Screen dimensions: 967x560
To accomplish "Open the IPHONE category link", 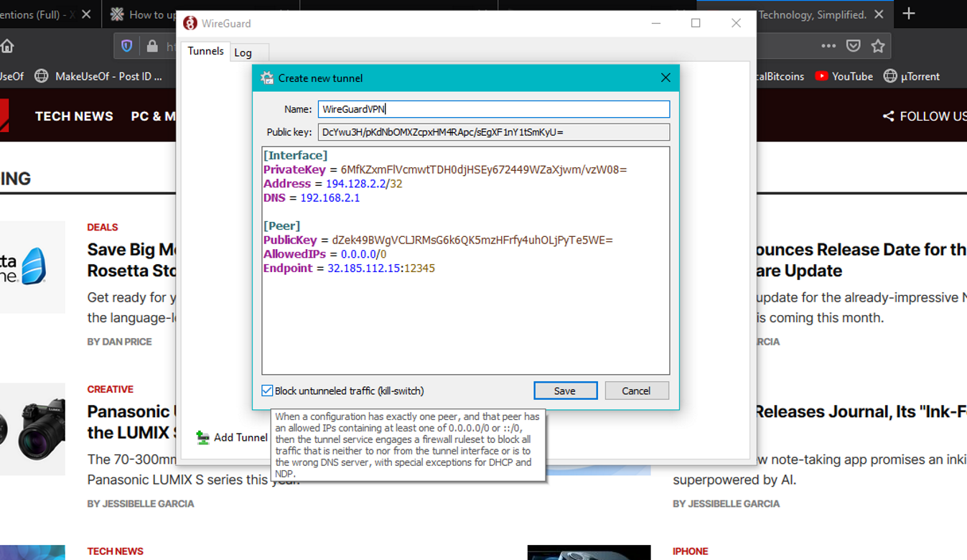I will pos(691,551).
